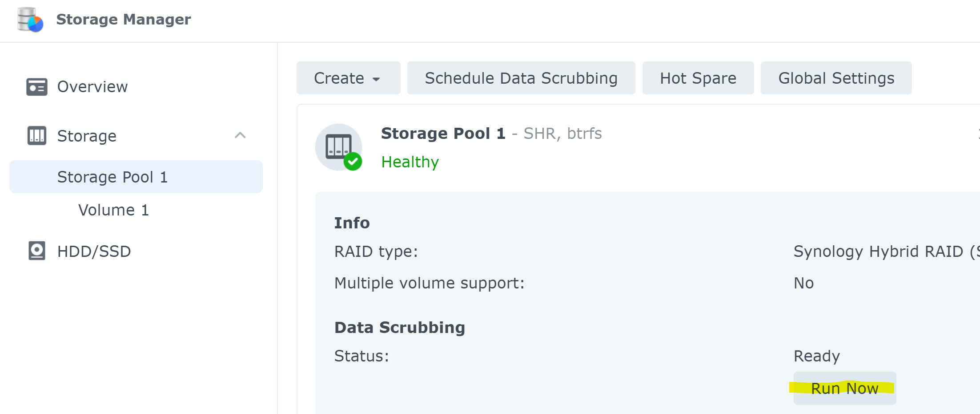Click the Storage Pool 1 drive-bay icon
This screenshot has height=414, width=980.
pos(338,146)
